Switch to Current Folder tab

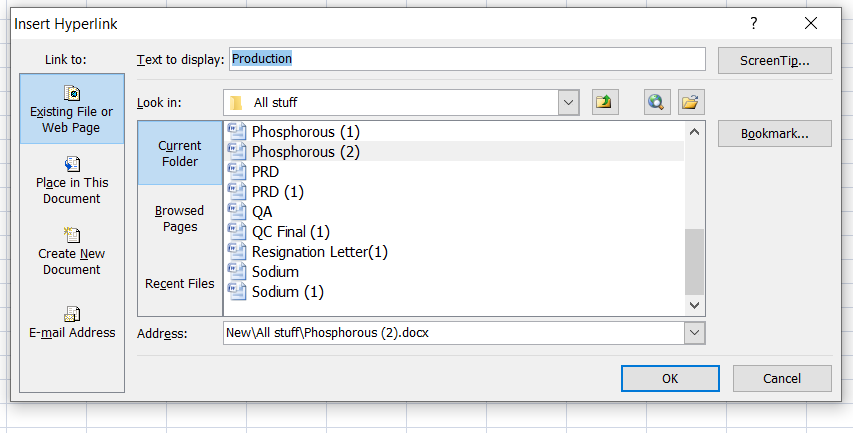click(x=180, y=153)
